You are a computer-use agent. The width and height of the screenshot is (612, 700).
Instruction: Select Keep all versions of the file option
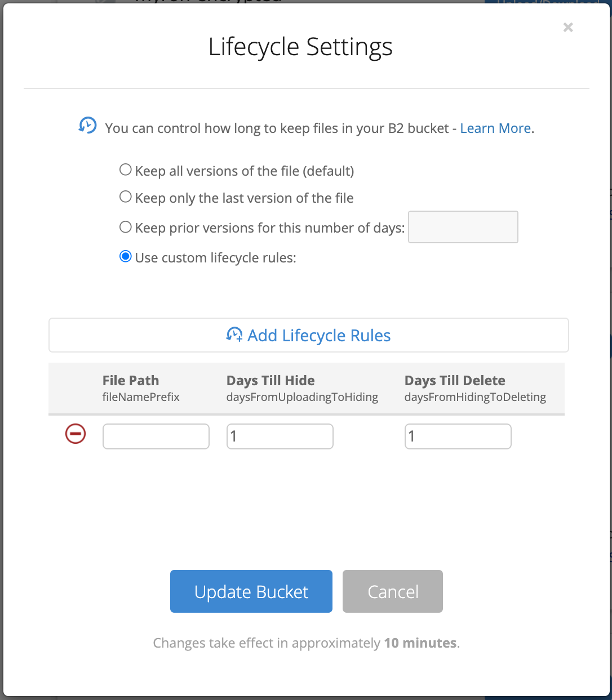click(126, 170)
